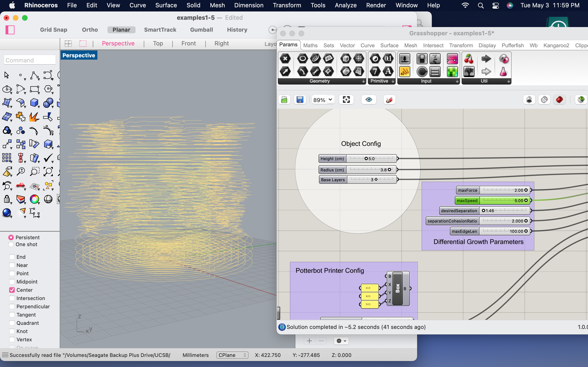Open the Analyze menu in menu bar
The image size is (588, 367).
coord(345,5)
